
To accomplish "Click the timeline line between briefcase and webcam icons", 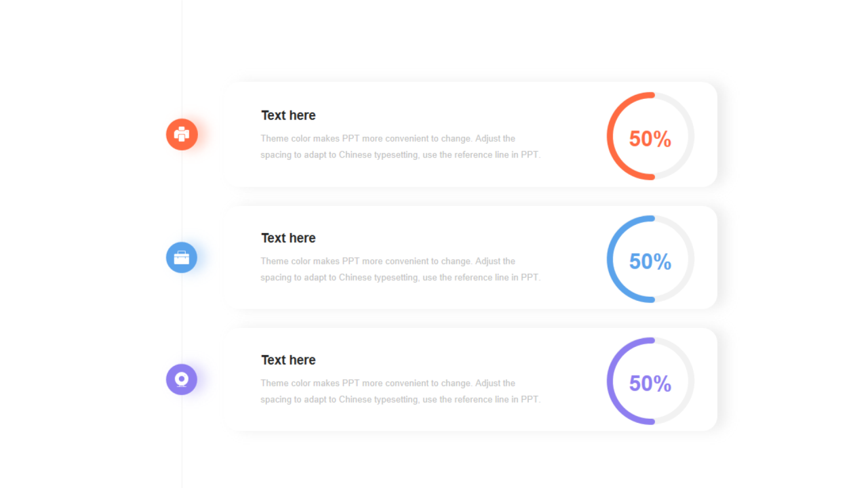I will (x=182, y=319).
